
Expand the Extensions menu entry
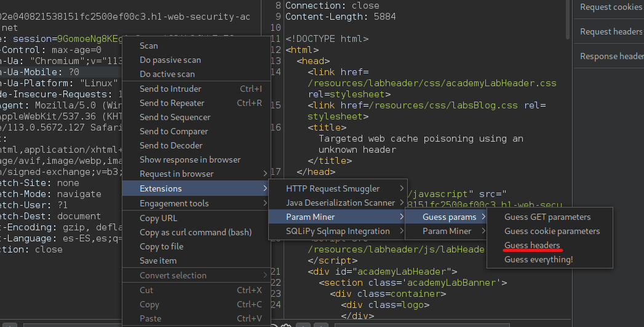[161, 188]
